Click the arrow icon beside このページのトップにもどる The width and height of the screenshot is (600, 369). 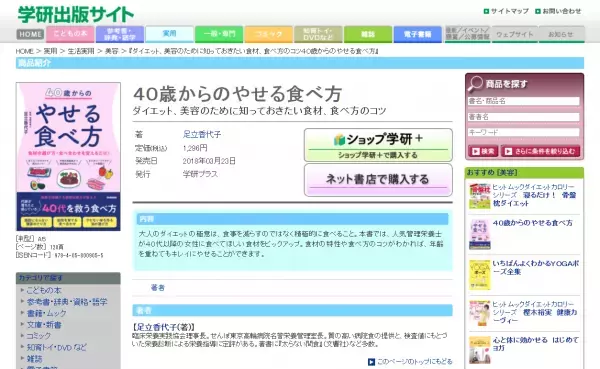[371, 362]
